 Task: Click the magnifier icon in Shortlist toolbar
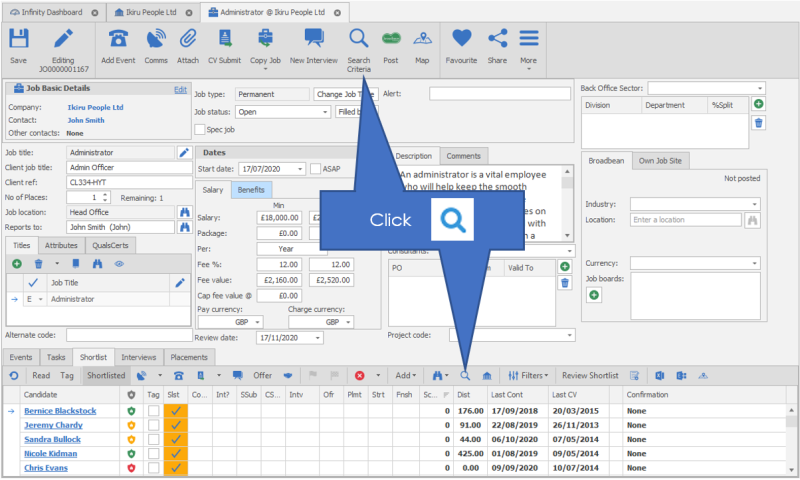[465, 375]
